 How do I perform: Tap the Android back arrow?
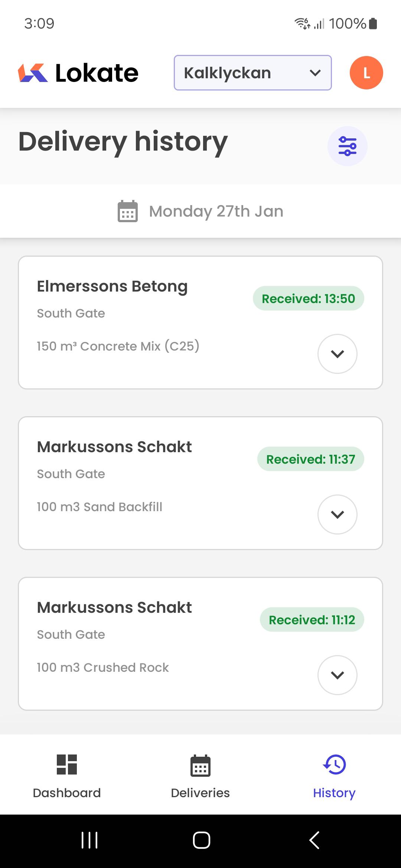[x=314, y=840]
